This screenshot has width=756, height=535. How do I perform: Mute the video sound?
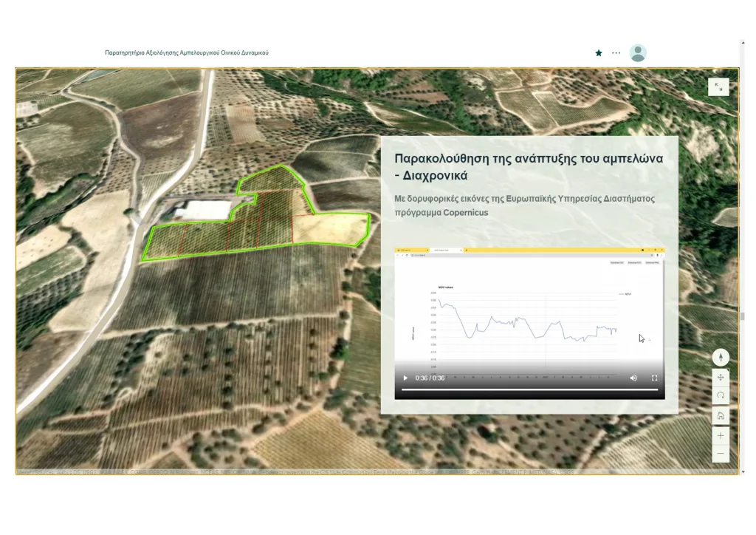(x=633, y=378)
